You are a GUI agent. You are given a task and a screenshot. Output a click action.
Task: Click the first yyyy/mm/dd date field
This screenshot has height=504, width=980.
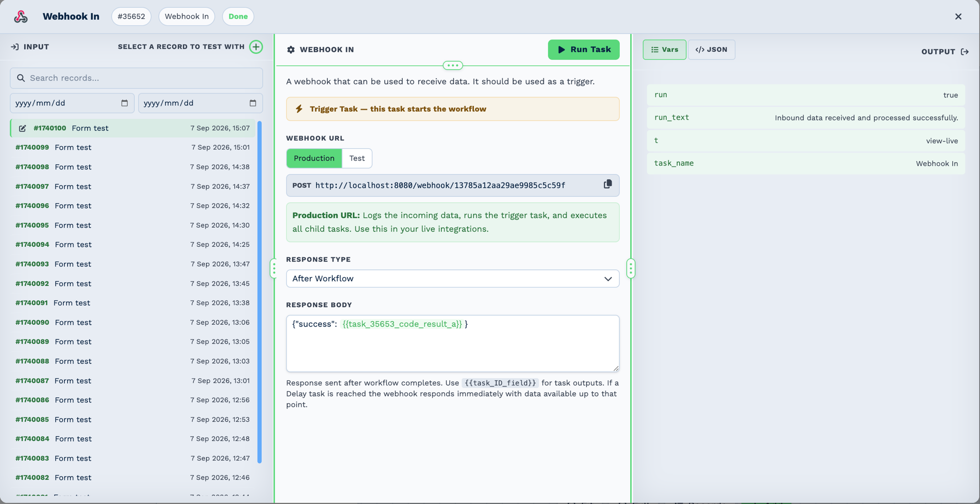click(72, 103)
